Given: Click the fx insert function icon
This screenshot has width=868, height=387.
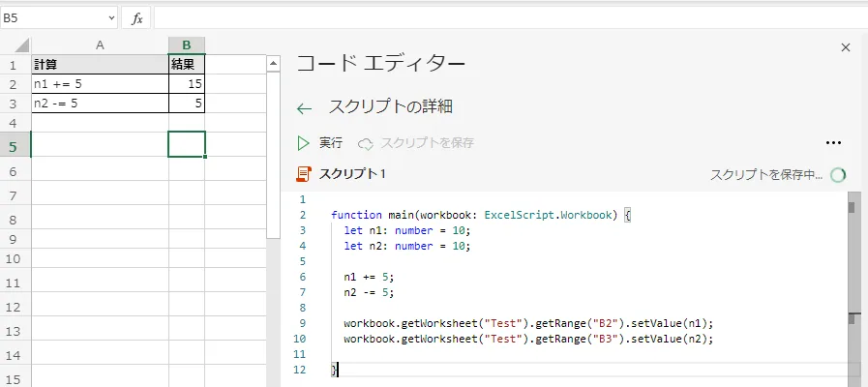Looking at the screenshot, I should tap(136, 18).
